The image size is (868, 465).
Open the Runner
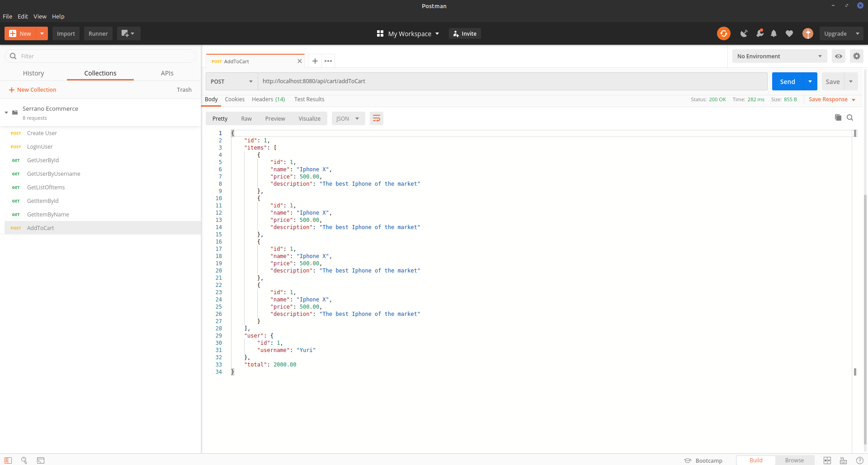(x=98, y=33)
